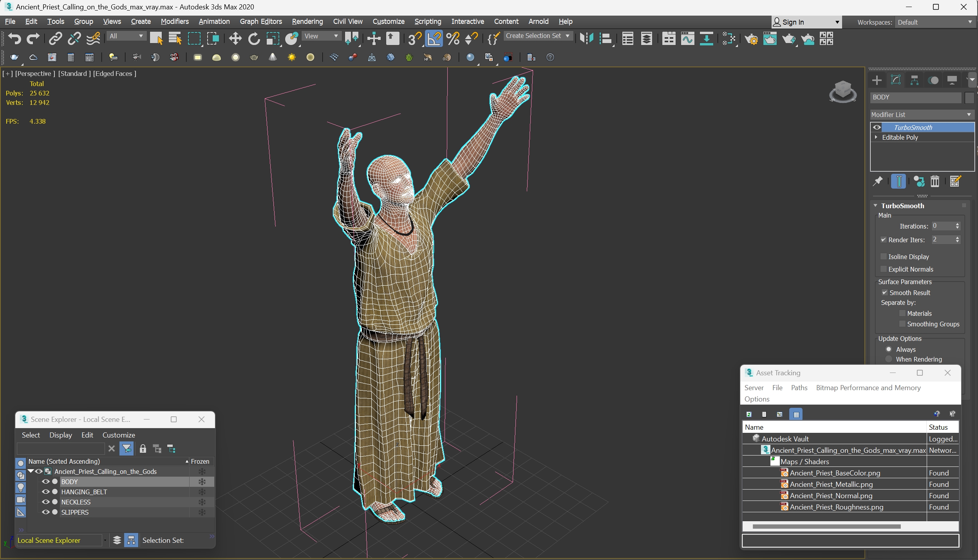Open Create Selection Set dropdown
This screenshot has height=560, width=978.
[538, 36]
